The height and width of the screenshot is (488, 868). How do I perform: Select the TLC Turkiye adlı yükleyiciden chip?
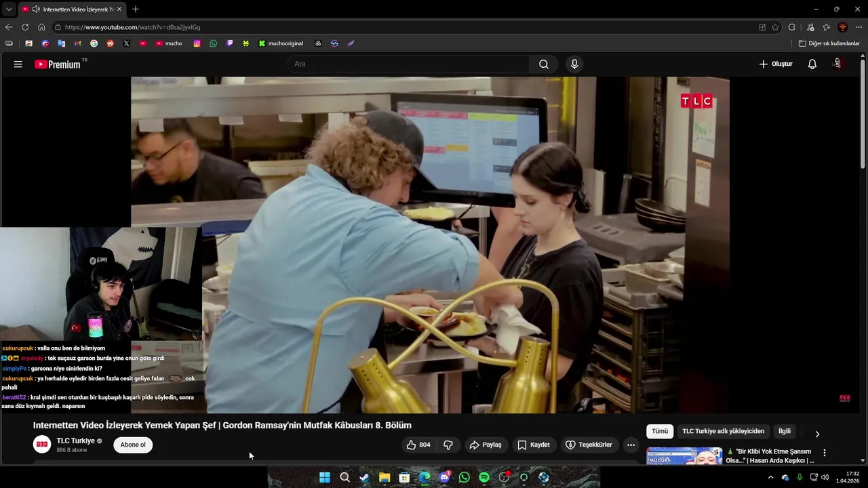723,431
